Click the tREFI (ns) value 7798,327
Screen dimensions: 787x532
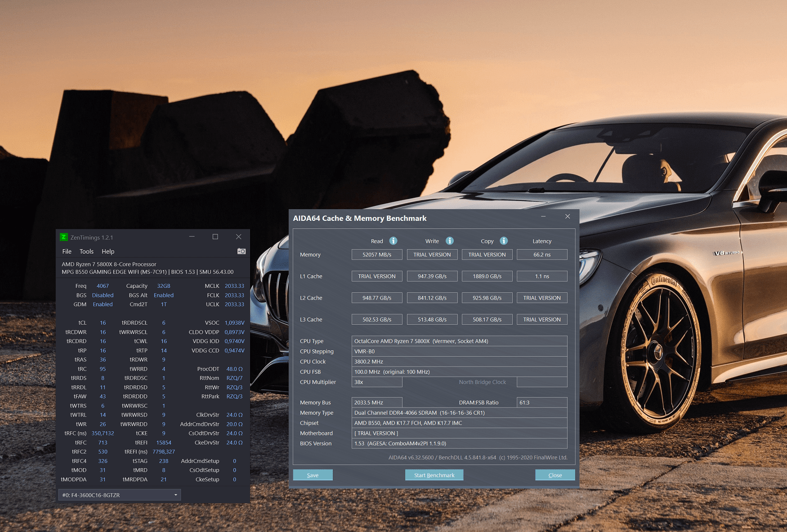click(164, 452)
